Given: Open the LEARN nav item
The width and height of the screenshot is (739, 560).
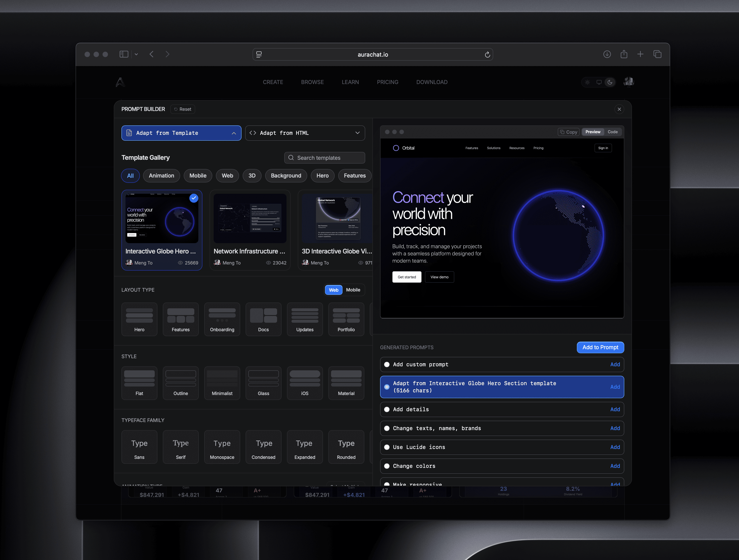Looking at the screenshot, I should tap(350, 82).
